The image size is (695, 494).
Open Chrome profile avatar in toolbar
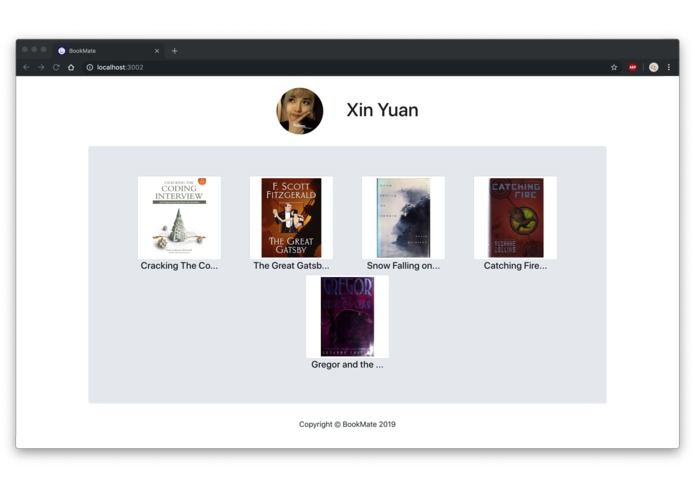653,67
